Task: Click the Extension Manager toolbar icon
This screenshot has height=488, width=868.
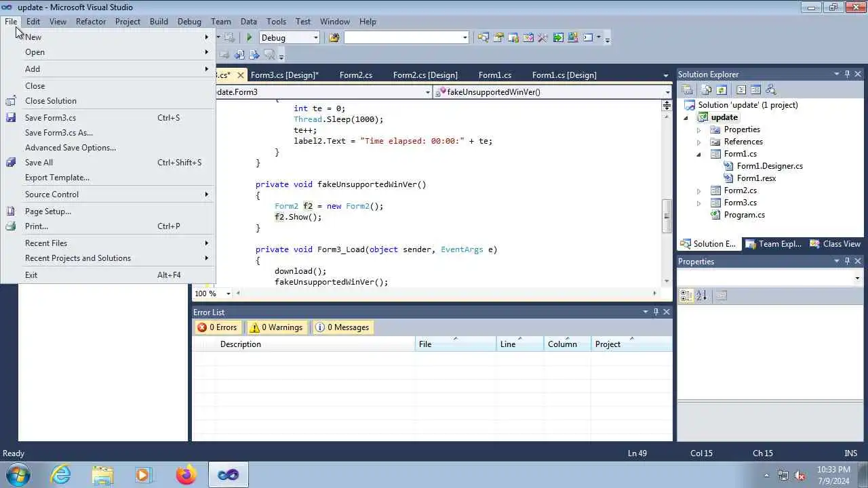Action: coord(573,38)
